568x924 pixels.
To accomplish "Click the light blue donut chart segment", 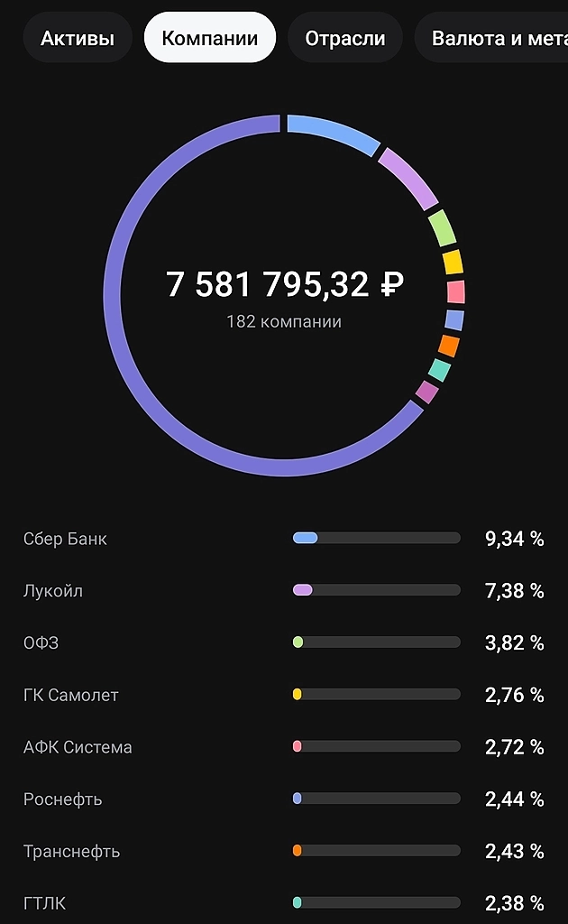I will point(332,133).
